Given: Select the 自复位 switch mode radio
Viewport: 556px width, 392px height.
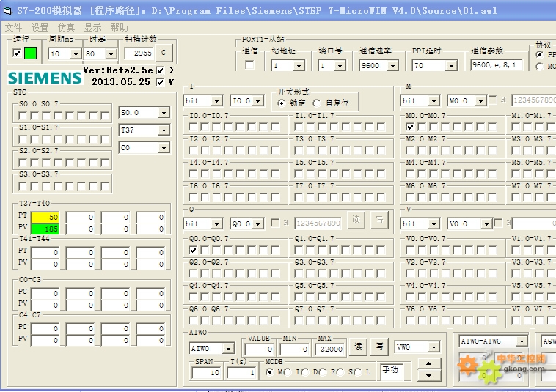Looking at the screenshot, I should (x=317, y=103).
